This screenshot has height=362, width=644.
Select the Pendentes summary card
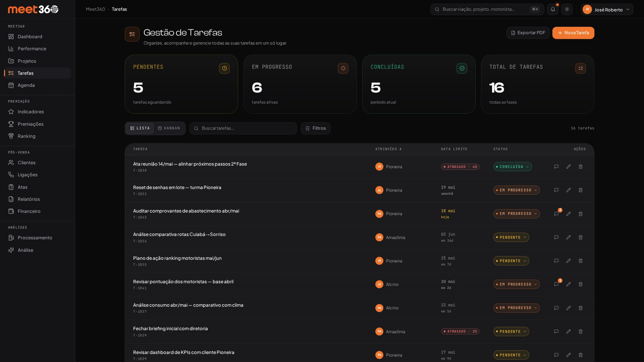(181, 84)
